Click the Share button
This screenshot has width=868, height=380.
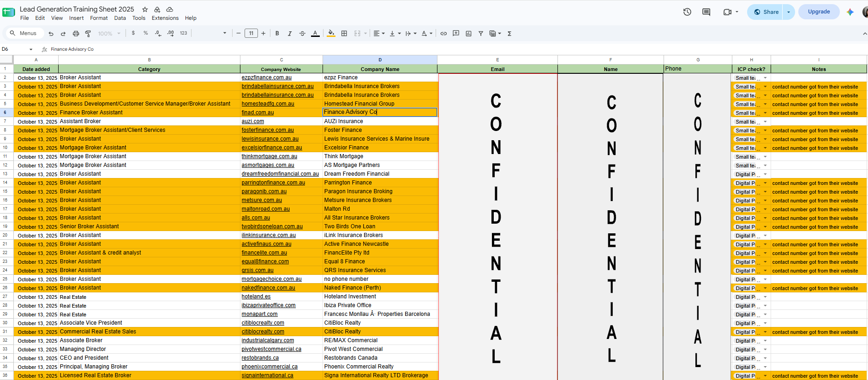(766, 12)
